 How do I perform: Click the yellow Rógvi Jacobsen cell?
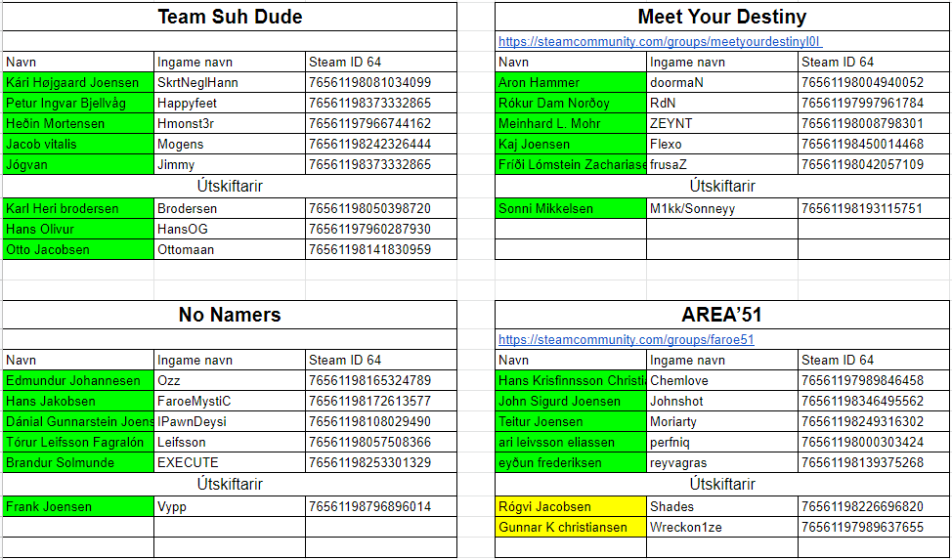tap(571, 506)
